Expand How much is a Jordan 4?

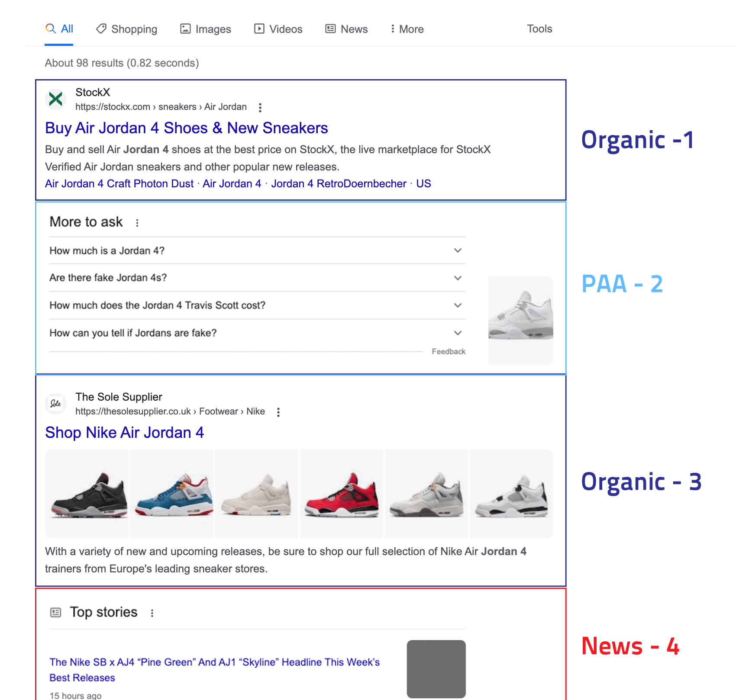[x=257, y=250]
